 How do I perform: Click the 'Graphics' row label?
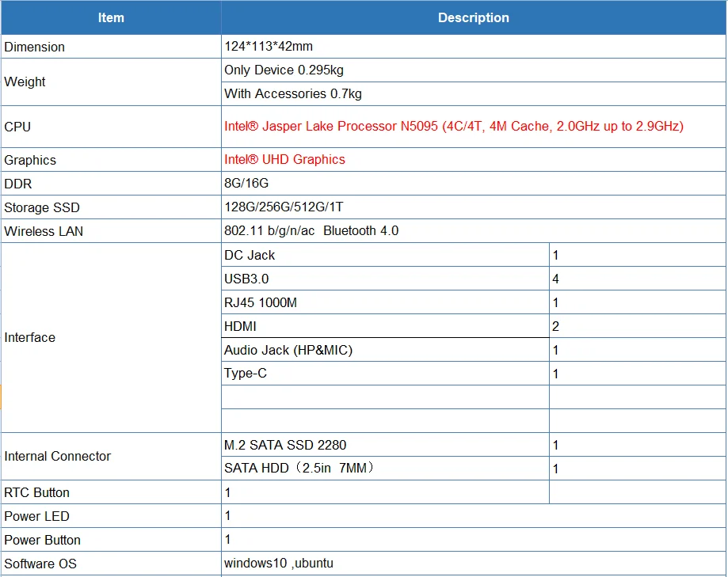[30, 160]
